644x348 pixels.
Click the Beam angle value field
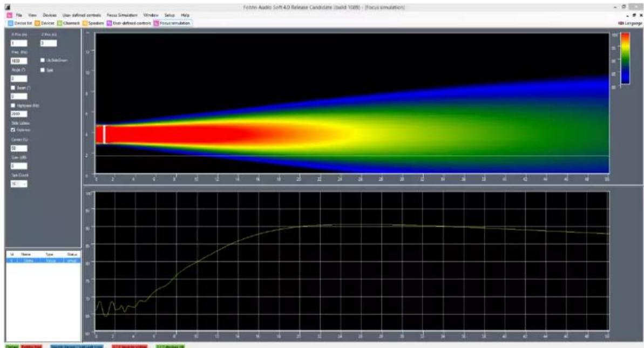point(19,96)
